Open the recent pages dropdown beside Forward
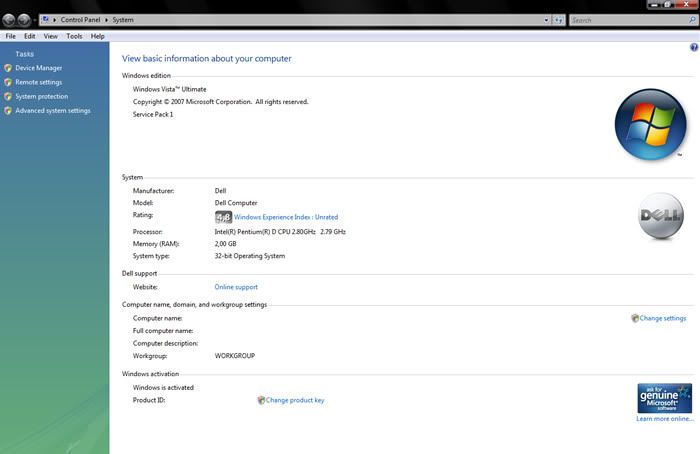Viewport: 700px width, 454px height. (x=35, y=20)
